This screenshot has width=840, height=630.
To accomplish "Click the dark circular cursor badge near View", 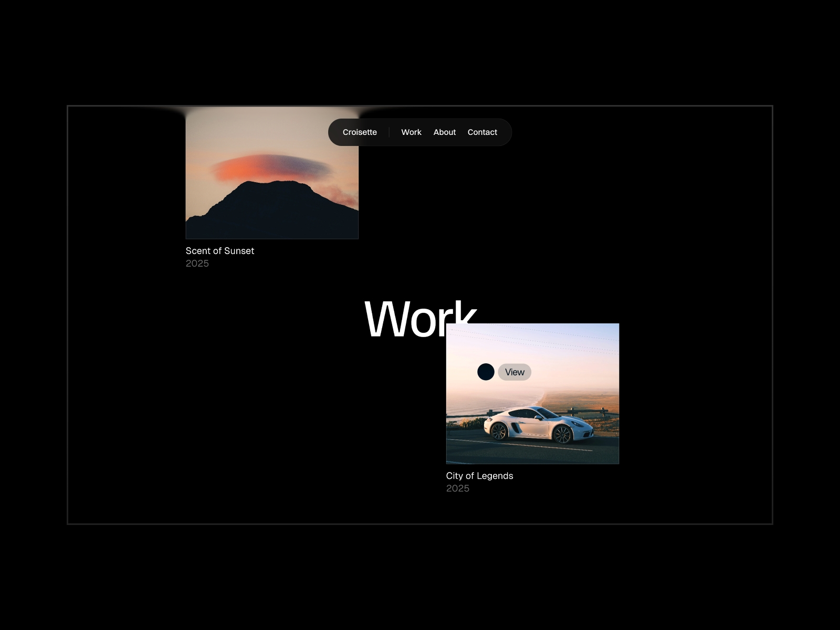I will click(x=486, y=372).
